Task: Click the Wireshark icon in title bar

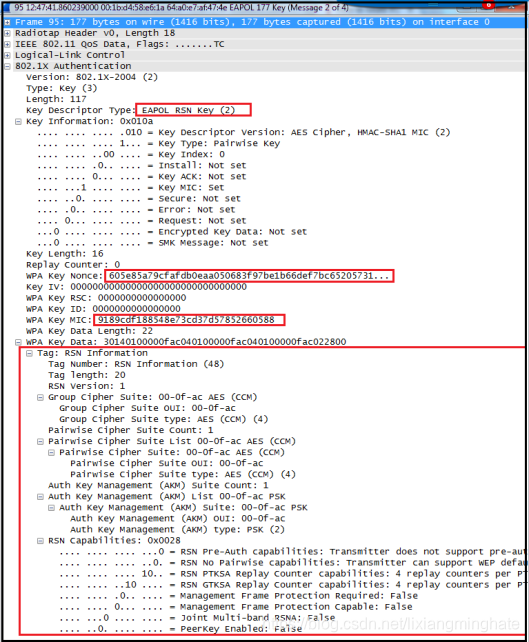Action: [7, 7]
